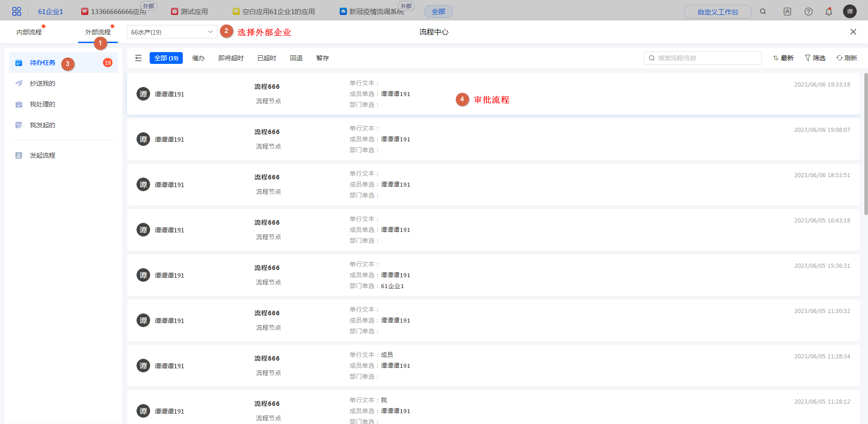Open the app grid launcher icon
This screenshot has height=424, width=868.
(x=16, y=11)
